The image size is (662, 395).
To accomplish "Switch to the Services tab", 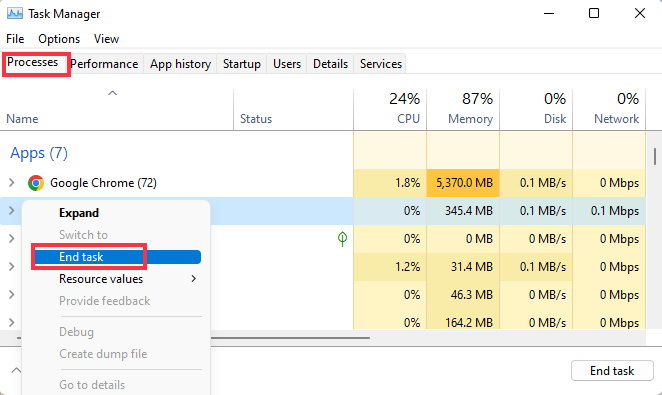I will (x=380, y=64).
